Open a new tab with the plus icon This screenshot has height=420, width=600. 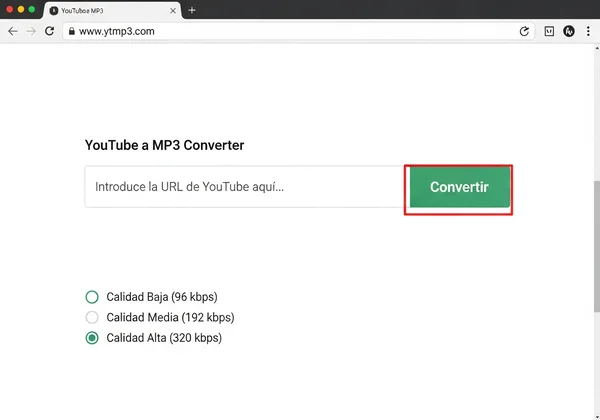pyautogui.click(x=192, y=10)
